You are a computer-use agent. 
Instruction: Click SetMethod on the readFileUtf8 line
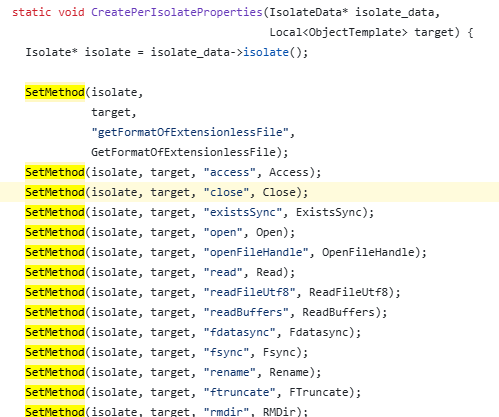(55, 292)
